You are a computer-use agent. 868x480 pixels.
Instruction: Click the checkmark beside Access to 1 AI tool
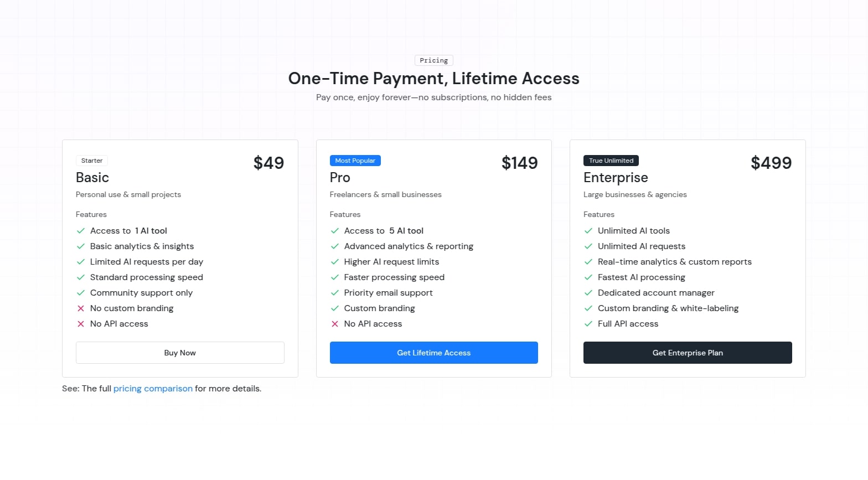coord(81,231)
